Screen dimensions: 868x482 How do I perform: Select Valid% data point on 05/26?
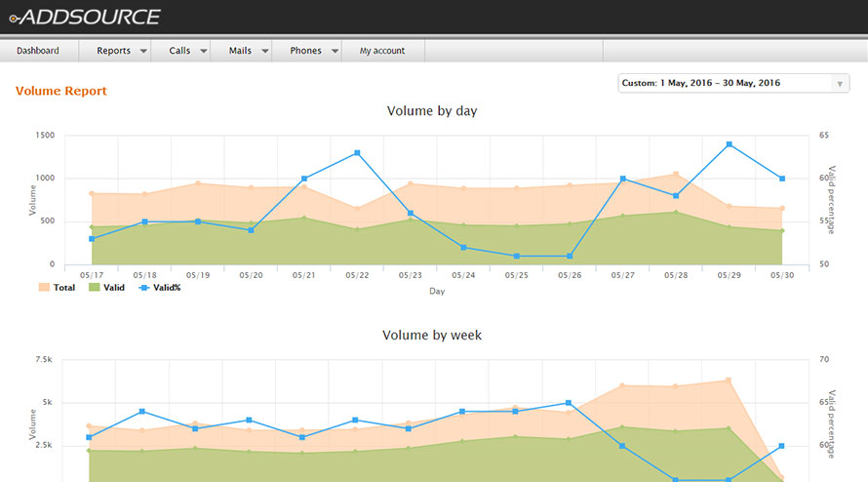tap(570, 256)
